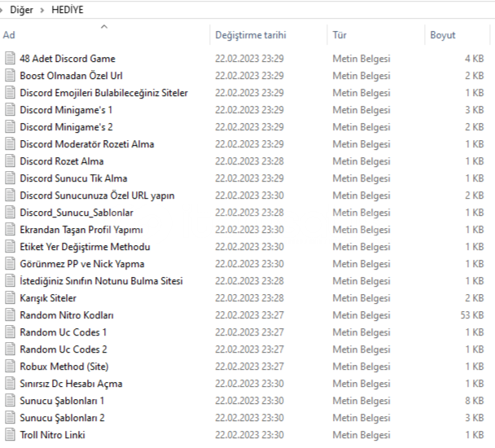Select the Sunucu Şablonları 1 file name
This screenshot has height=448, width=495.
click(62, 401)
